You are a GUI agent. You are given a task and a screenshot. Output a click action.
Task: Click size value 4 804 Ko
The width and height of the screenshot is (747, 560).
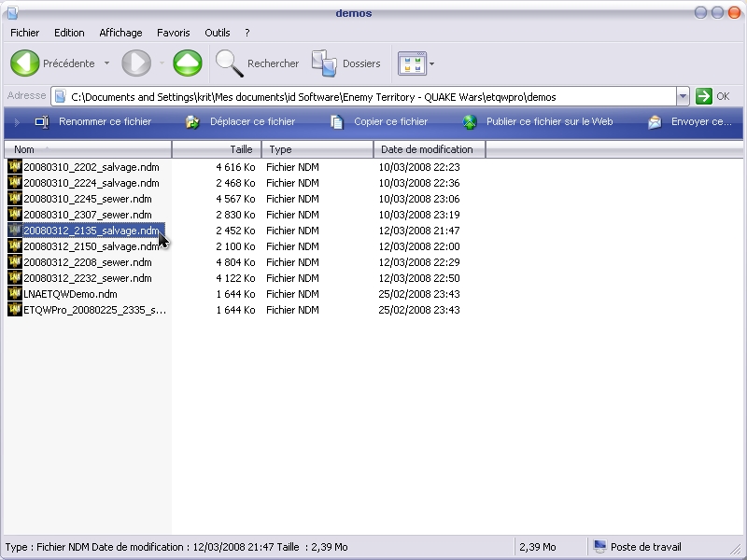235,262
